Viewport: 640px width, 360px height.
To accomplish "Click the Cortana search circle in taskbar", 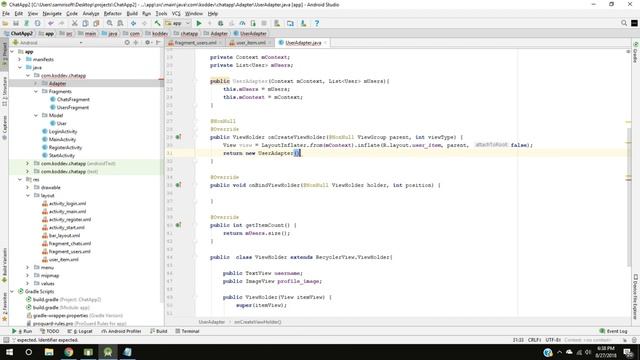I will (29, 352).
